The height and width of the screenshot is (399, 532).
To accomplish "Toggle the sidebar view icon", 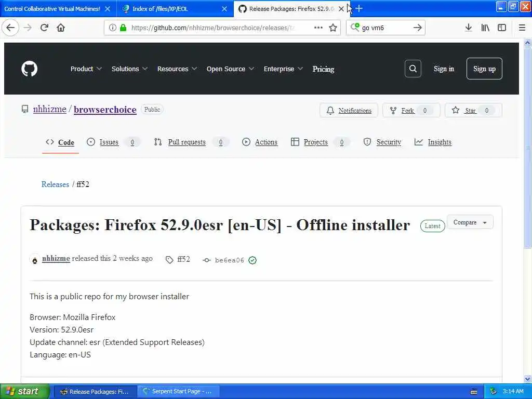I will (502, 28).
